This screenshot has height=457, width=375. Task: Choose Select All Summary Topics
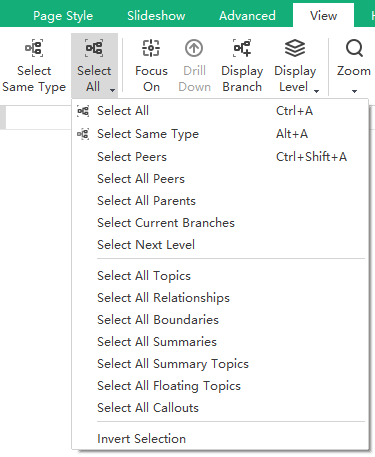pos(220,364)
